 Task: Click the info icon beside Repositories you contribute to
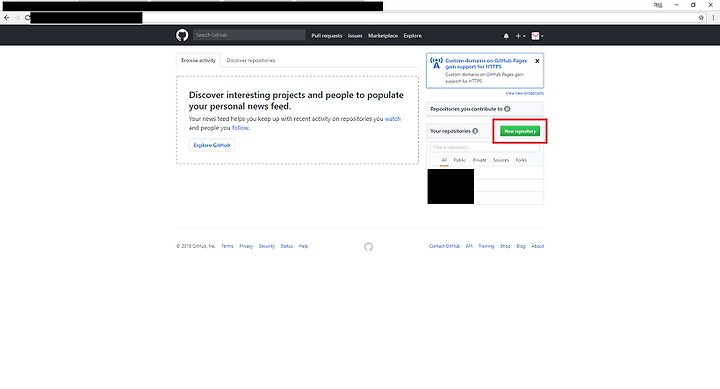point(507,109)
